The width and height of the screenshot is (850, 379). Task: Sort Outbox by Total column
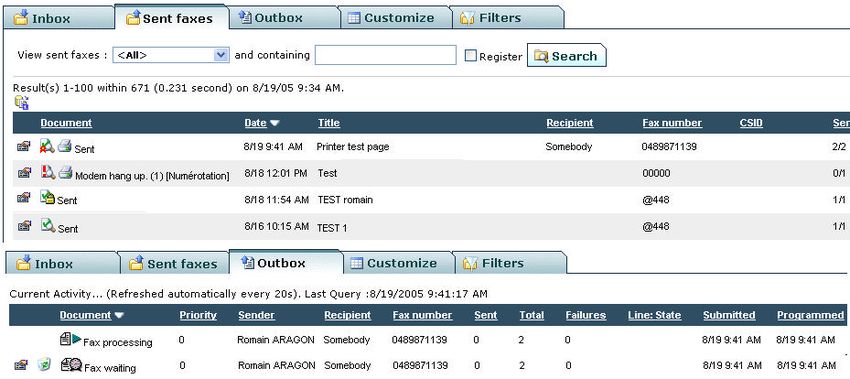[531, 315]
